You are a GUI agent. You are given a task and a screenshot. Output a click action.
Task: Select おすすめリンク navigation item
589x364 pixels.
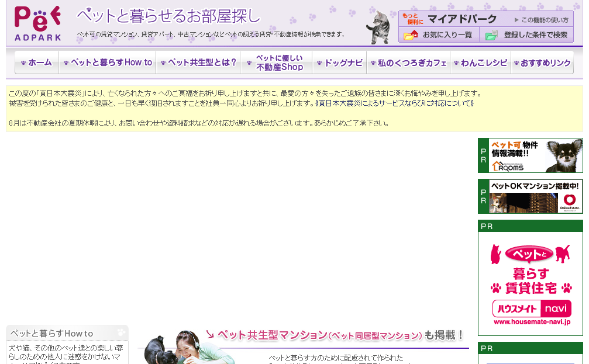(x=542, y=63)
